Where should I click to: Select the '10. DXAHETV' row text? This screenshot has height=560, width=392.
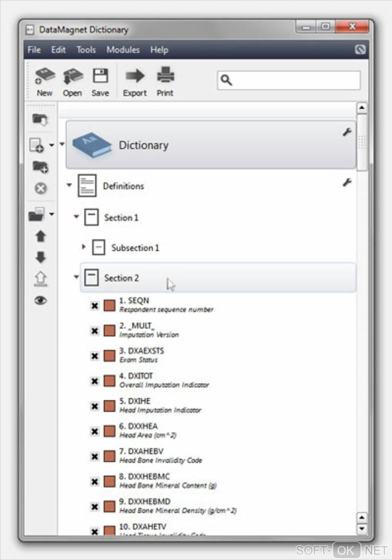tap(143, 527)
